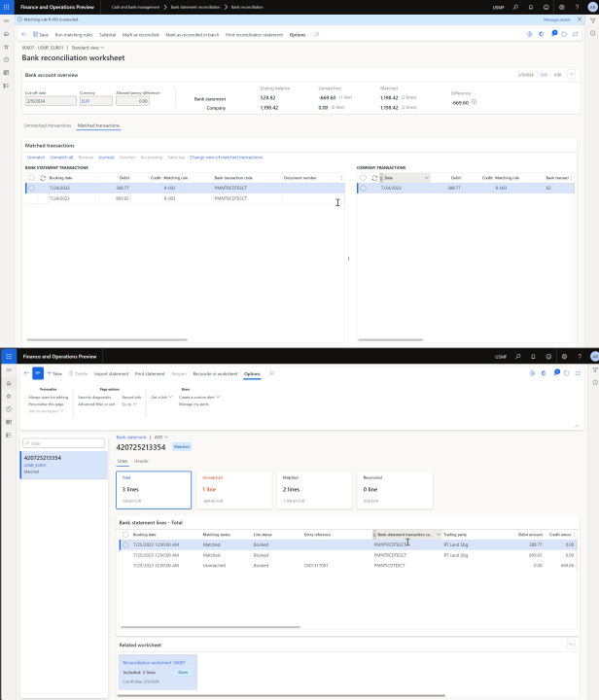Click Run matching rules button

pyautogui.click(x=74, y=35)
